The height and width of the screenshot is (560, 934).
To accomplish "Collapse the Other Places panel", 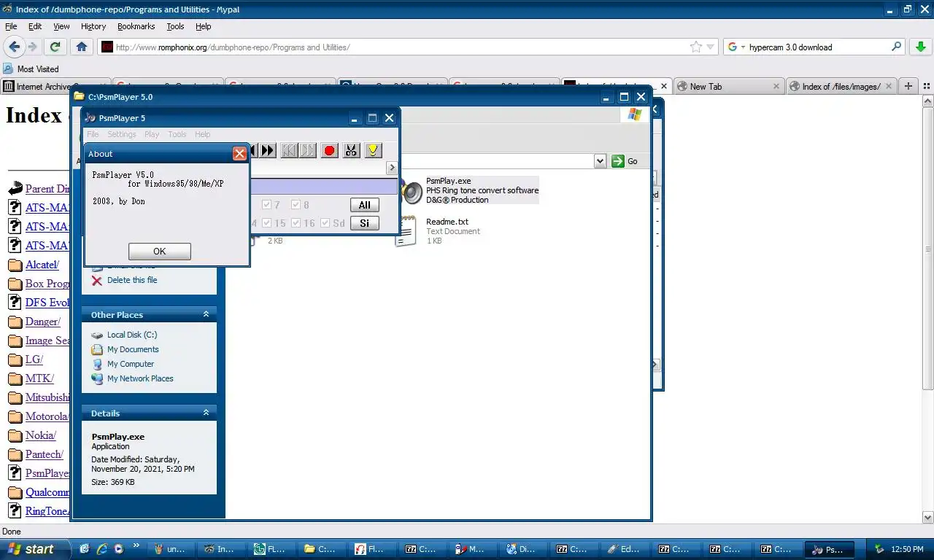I will [206, 314].
